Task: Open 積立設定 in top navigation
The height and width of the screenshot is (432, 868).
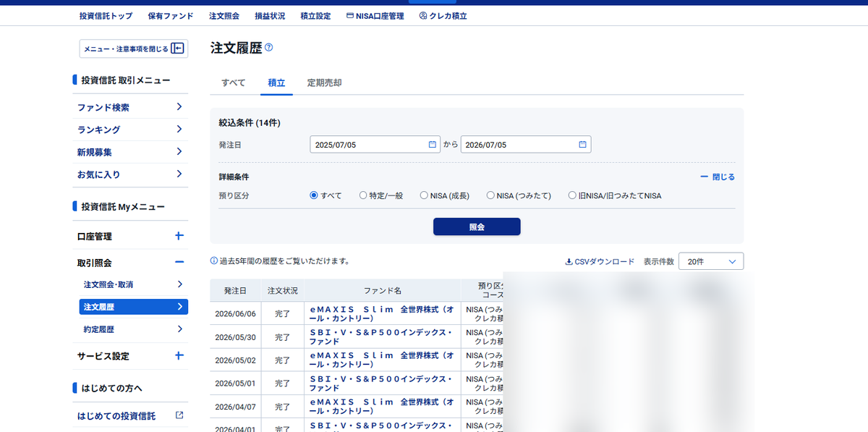Action: point(315,16)
